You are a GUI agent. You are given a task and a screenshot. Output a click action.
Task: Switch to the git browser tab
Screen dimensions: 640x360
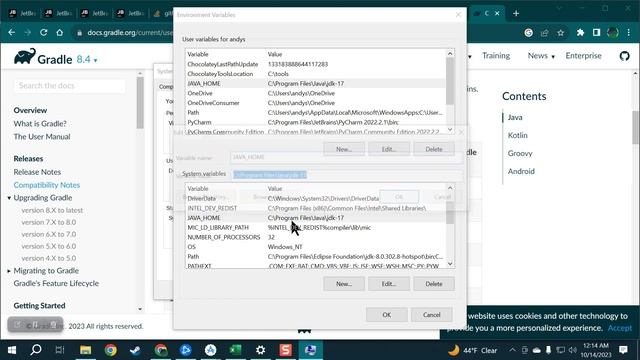(x=162, y=13)
